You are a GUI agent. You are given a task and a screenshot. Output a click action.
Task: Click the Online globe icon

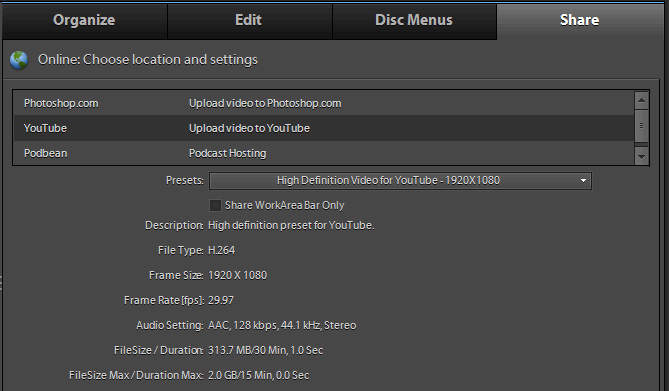tap(19, 60)
